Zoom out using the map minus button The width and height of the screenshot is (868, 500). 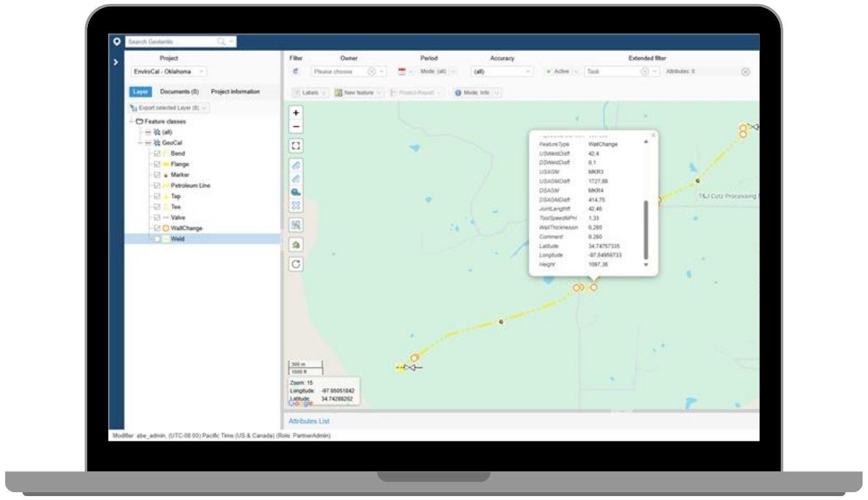tap(296, 126)
